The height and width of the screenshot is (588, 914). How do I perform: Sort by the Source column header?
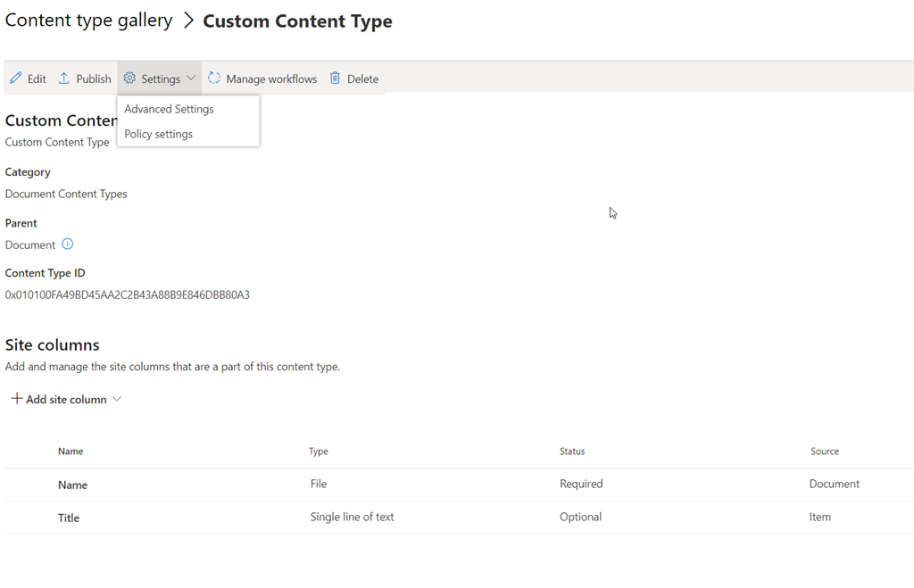[825, 451]
